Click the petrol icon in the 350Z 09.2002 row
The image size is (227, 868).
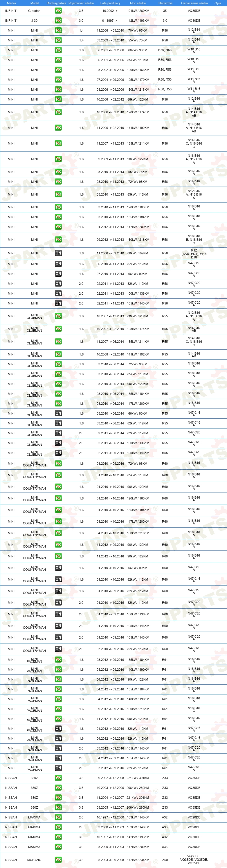click(x=58, y=778)
